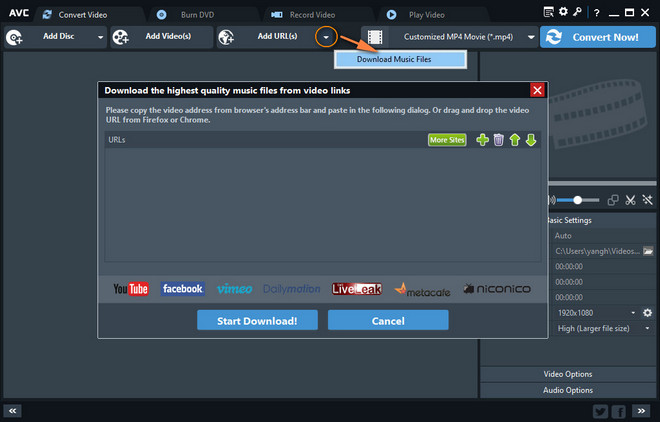Viewport: 660px width, 422px height.
Task: Click the Start Download! button
Action: click(x=257, y=321)
